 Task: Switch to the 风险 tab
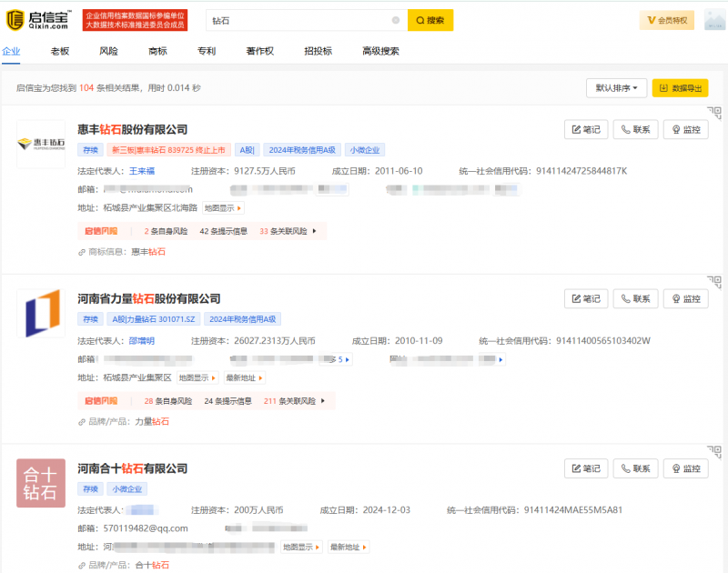(108, 51)
